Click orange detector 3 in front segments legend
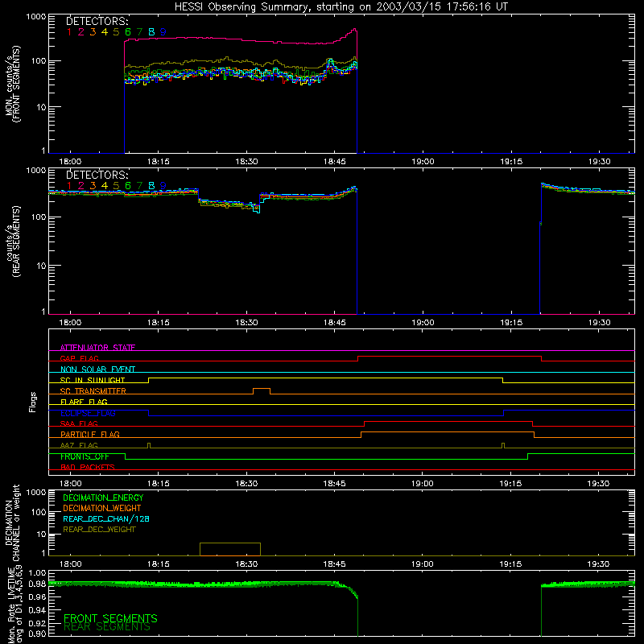This screenshot has height=644, width=644. pyautogui.click(x=93, y=32)
